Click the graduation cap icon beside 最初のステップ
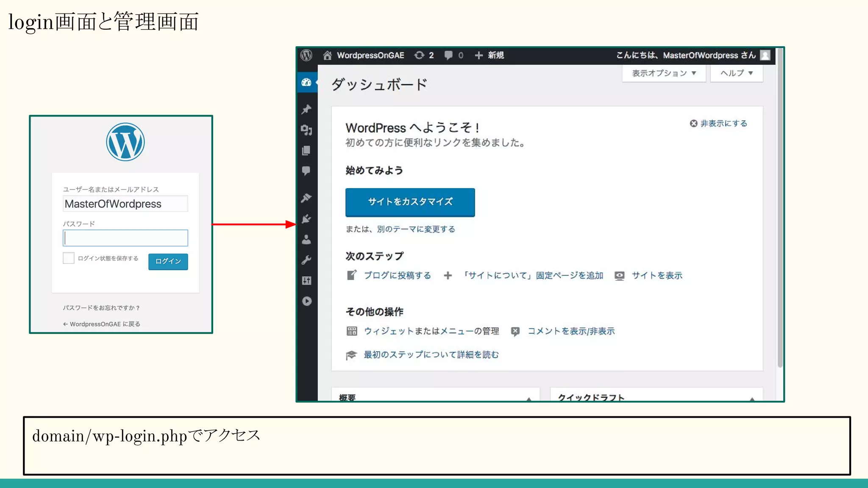Viewport: 868px width, 488px height. [x=351, y=355]
